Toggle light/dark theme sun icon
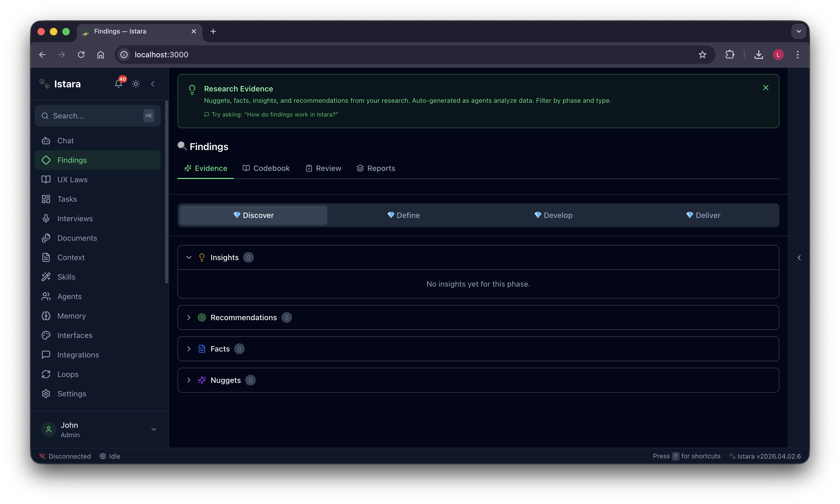Viewport: 840px width, 504px height. click(x=136, y=84)
